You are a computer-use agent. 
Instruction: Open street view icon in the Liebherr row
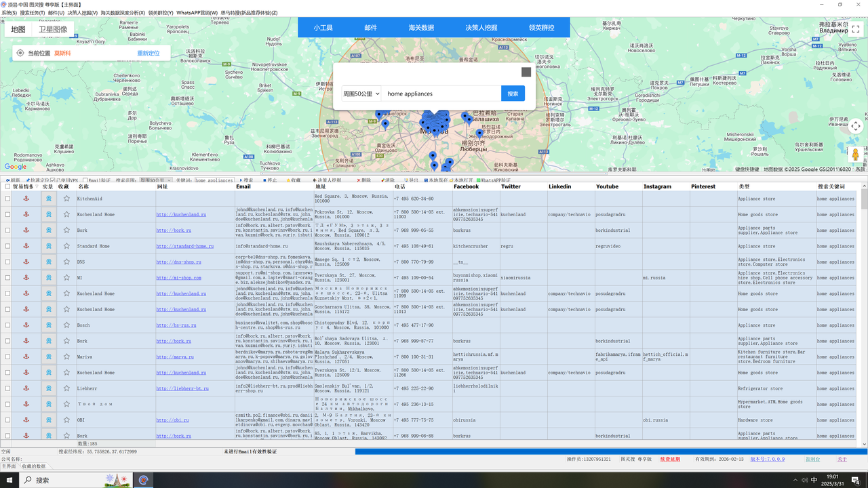pyautogui.click(x=49, y=388)
